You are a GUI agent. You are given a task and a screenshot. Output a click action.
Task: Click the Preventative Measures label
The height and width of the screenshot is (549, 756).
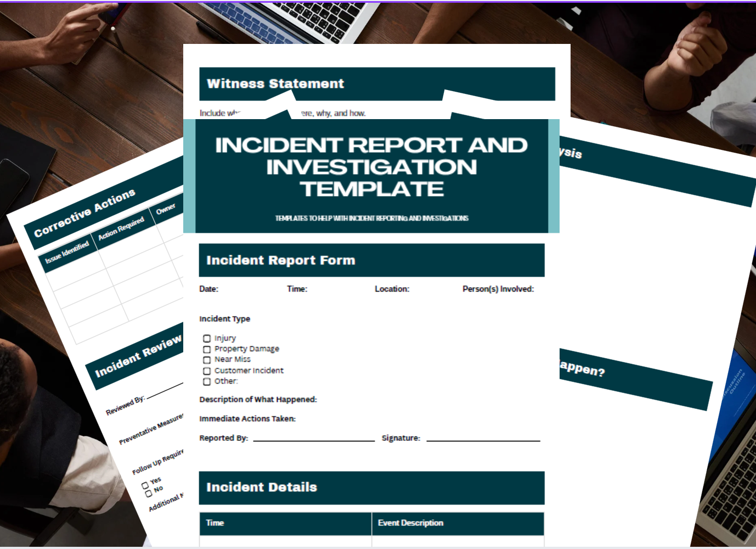[151, 429]
